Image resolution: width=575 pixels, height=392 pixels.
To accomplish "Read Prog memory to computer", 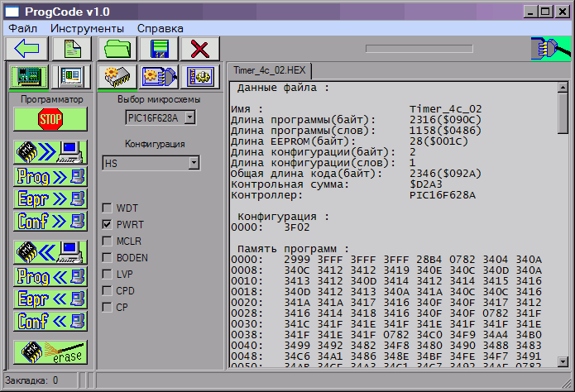I will (50, 176).
